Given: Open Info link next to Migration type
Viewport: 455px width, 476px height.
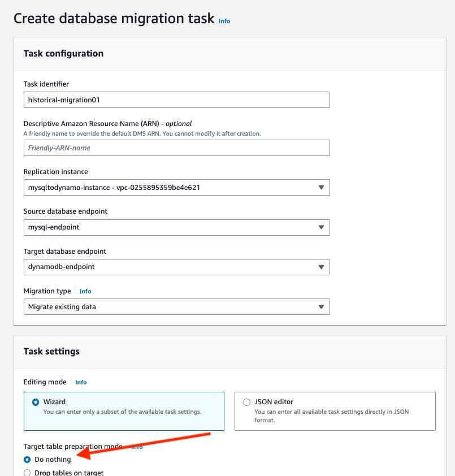Looking at the screenshot, I should [x=85, y=291].
